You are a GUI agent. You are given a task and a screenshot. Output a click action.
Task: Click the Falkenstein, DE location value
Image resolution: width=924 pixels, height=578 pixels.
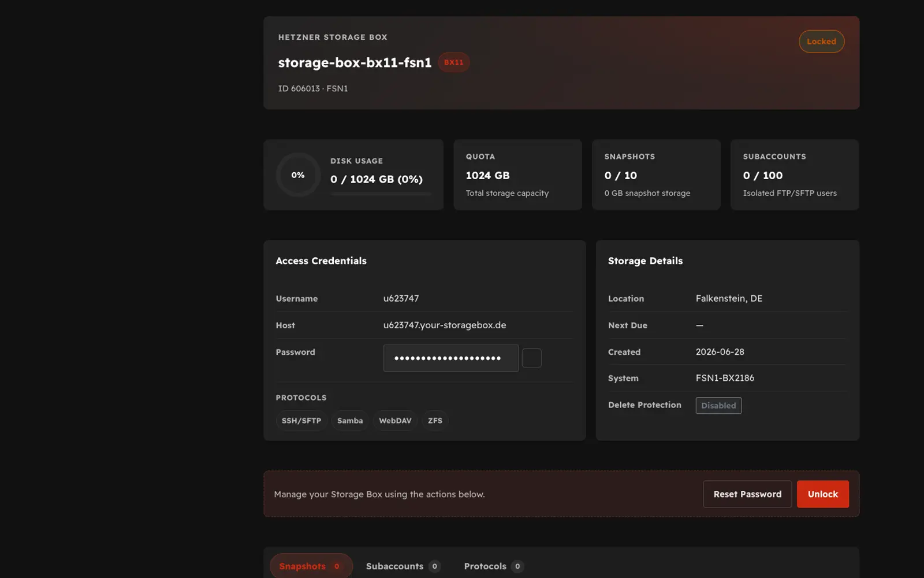tap(729, 298)
